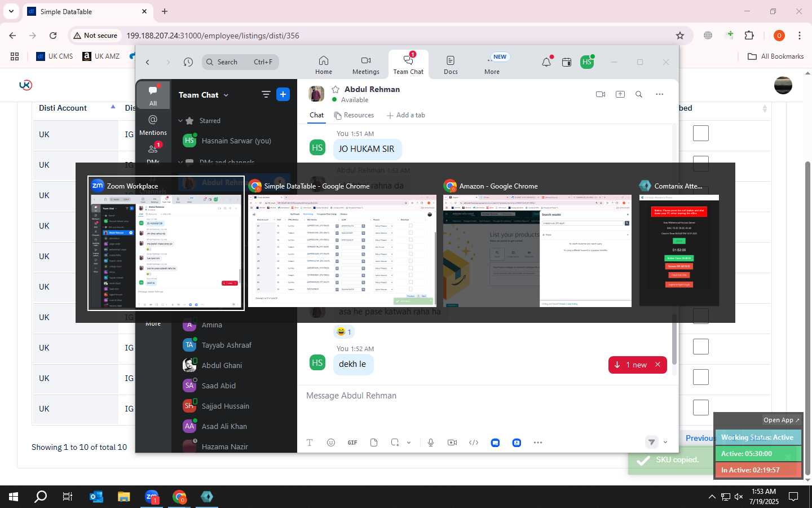Open Zoom notifications bell
The image size is (812, 508).
point(546,62)
